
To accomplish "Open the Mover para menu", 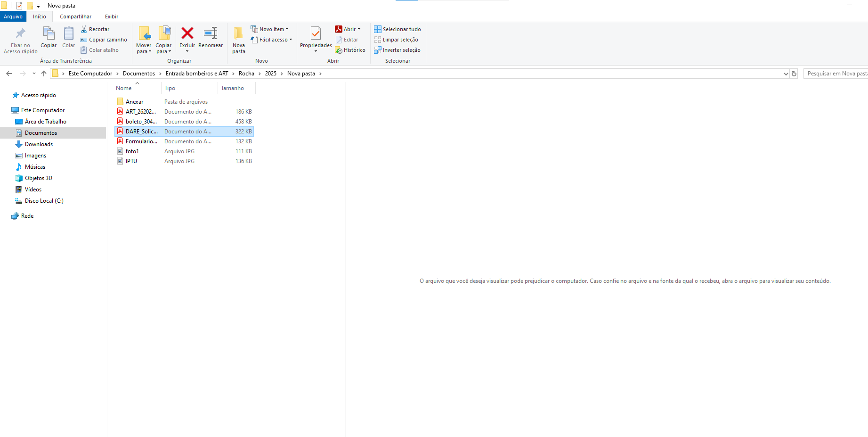I will 144,40.
